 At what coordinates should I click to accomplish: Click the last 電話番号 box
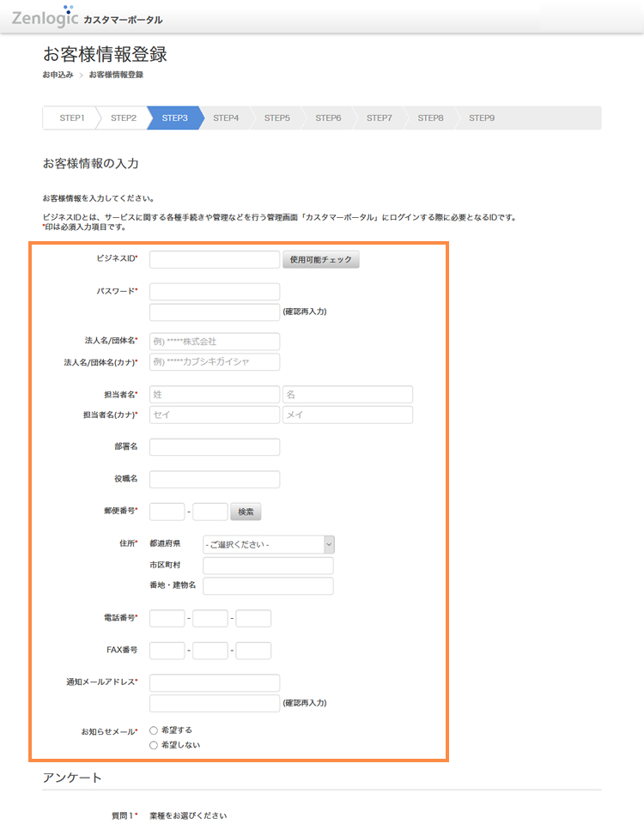click(253, 619)
